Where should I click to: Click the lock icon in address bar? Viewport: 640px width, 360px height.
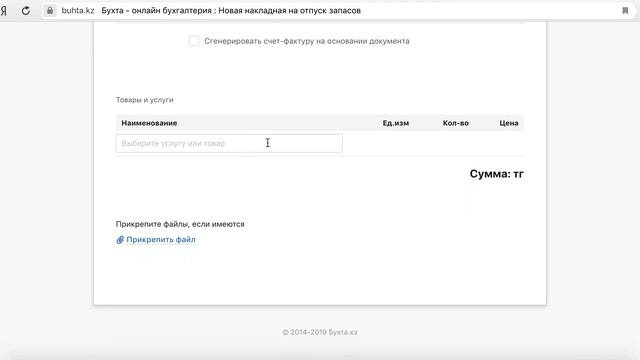(x=50, y=11)
